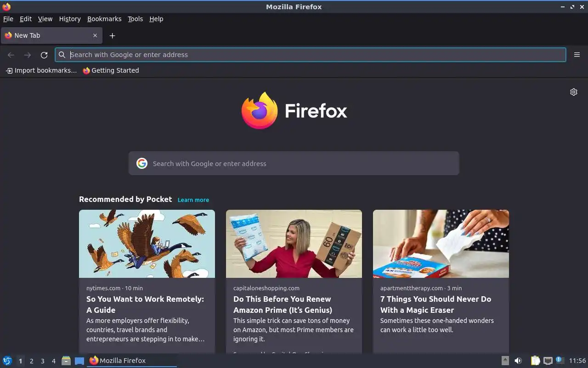Open the desktop start menu icon
The image size is (588, 368).
coord(7,361)
